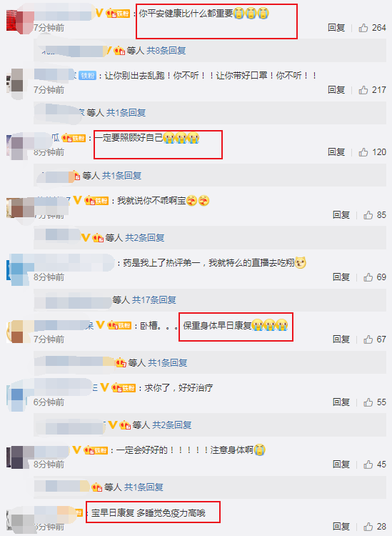Like the last comment with 28 likes
The image size is (392, 536).
pyautogui.click(x=368, y=527)
